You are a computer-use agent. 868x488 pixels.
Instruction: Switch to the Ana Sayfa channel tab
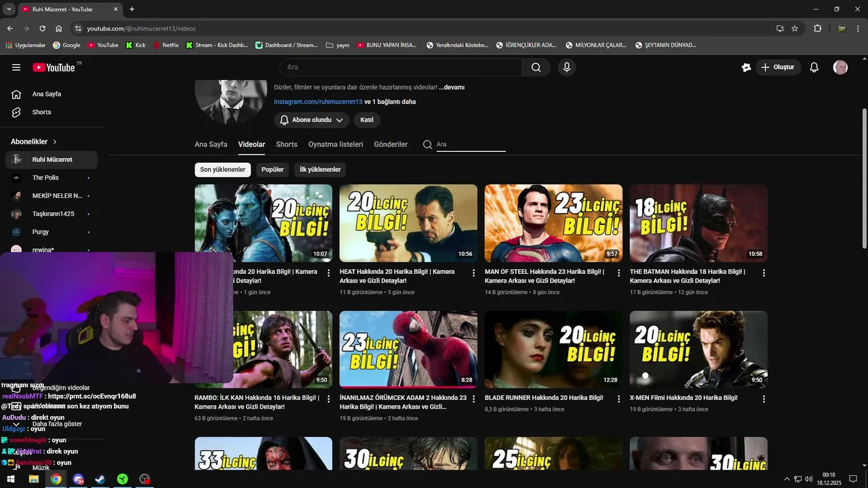point(211,144)
